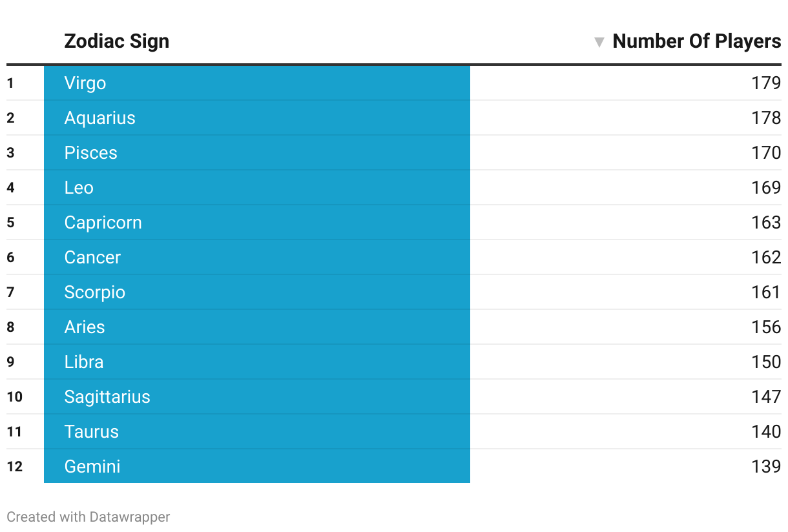Click the Gemini bar

(257, 466)
